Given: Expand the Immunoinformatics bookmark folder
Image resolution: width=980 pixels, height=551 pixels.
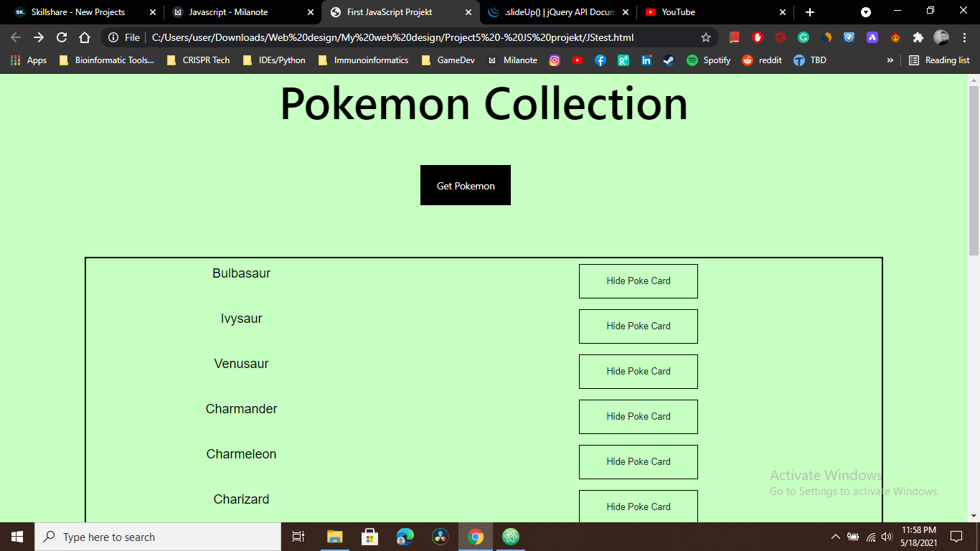Looking at the screenshot, I should pos(363,60).
